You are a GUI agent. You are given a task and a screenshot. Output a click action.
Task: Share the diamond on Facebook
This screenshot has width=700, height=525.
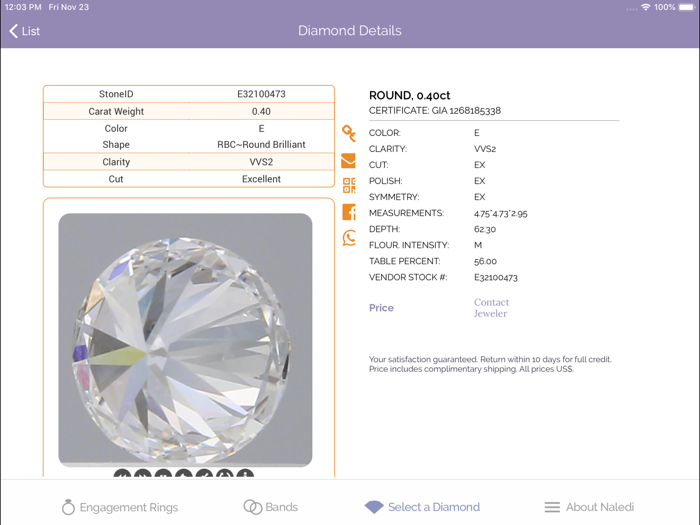pos(349,212)
